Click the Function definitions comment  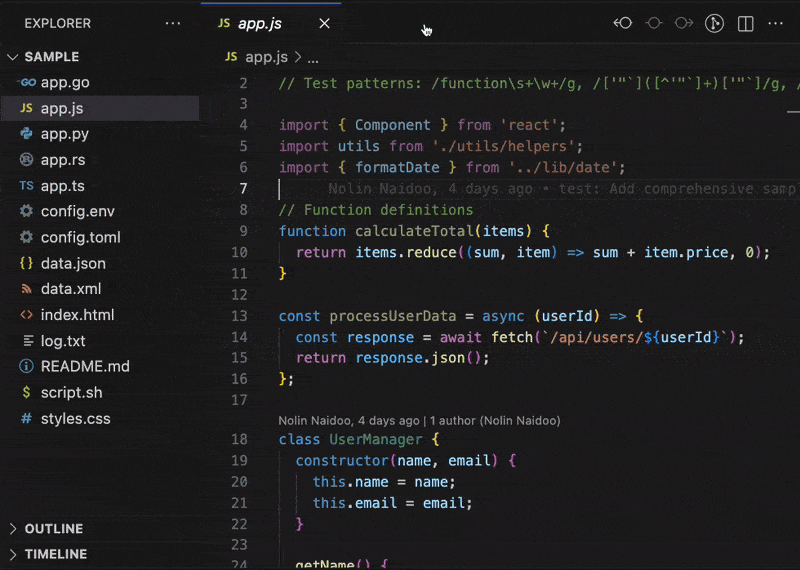[376, 210]
